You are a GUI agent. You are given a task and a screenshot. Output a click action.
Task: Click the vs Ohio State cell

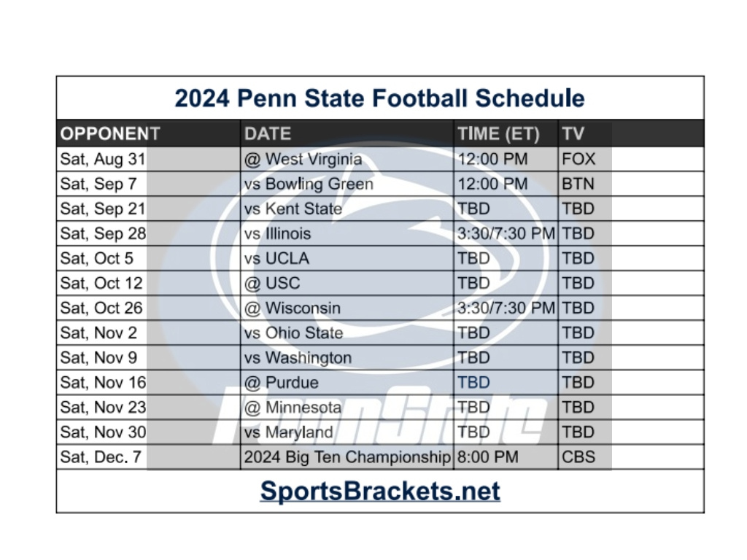point(293,332)
